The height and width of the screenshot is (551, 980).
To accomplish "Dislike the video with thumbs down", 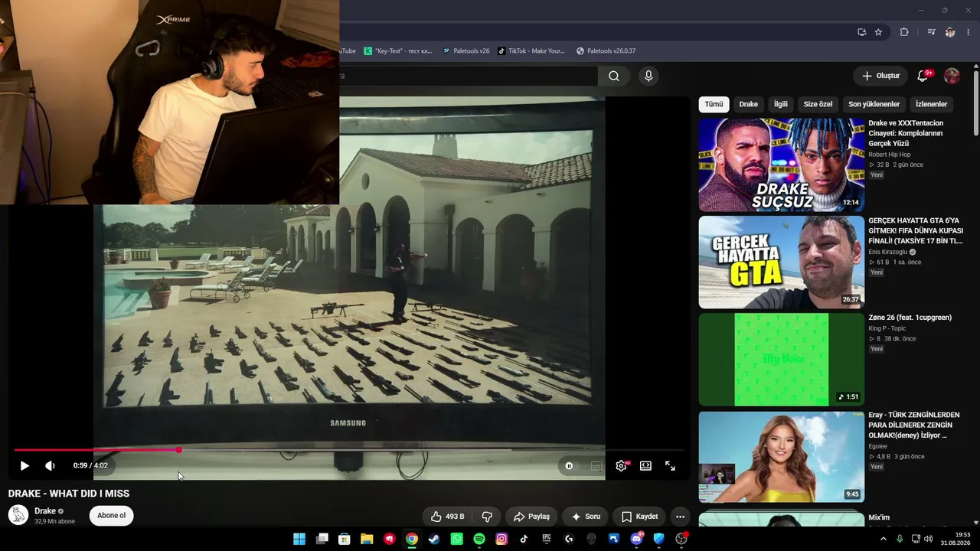I will [x=486, y=517].
